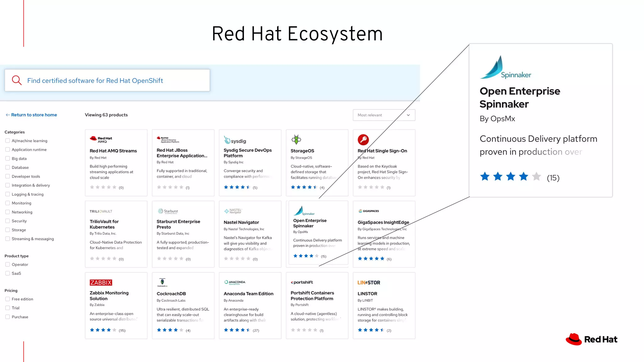The width and height of the screenshot is (644, 362).
Task: Check the Streaming & messaging category
Action: pyautogui.click(x=8, y=239)
